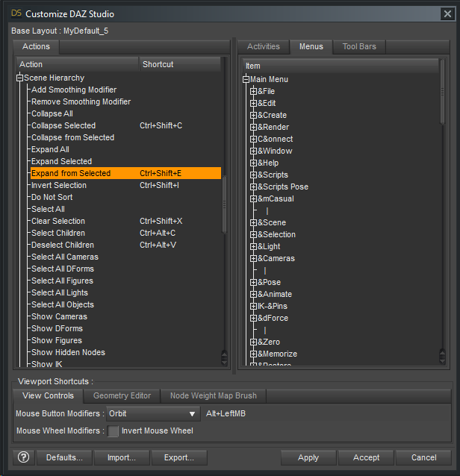
Task: Click the Menus list vertical scrollbar handle
Action: [x=442, y=92]
